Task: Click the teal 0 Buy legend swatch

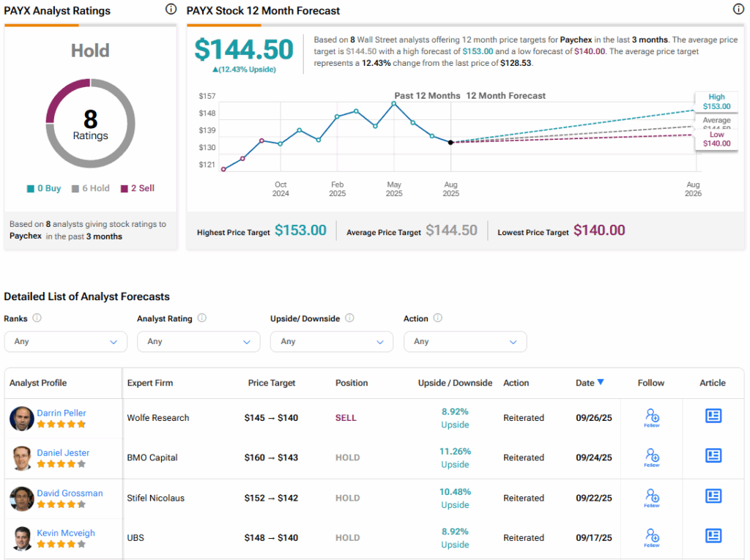Action: 31,188
